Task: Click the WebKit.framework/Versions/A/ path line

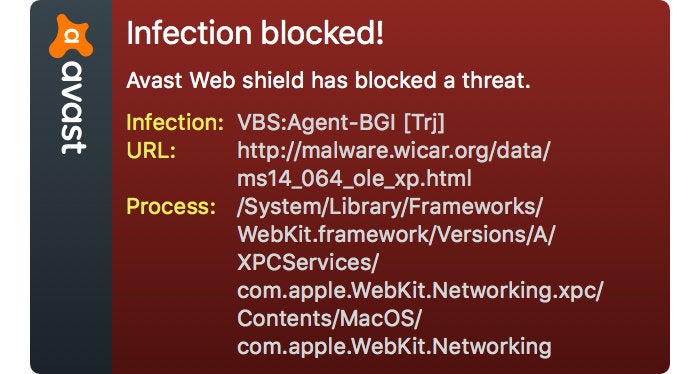Action: [396, 234]
